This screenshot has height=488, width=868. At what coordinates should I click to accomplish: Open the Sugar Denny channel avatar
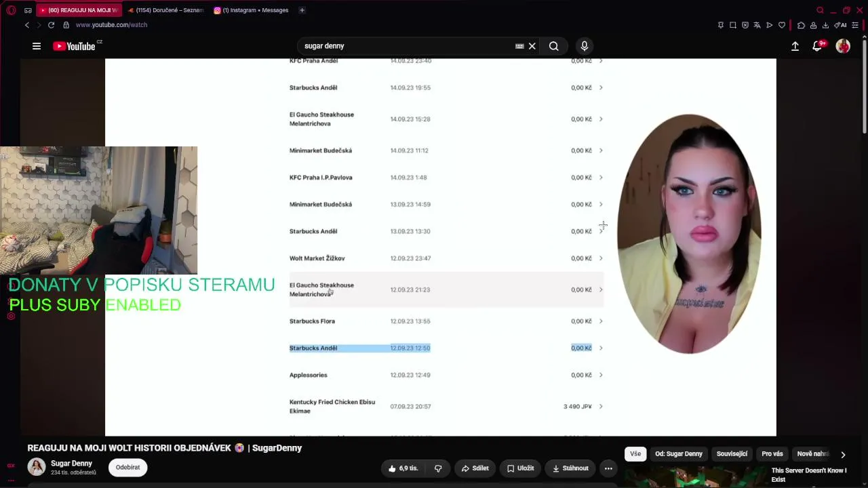37,467
